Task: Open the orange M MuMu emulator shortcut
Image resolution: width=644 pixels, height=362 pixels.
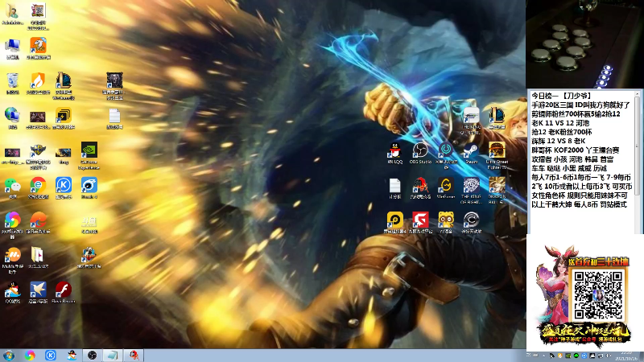Action: coord(12,260)
